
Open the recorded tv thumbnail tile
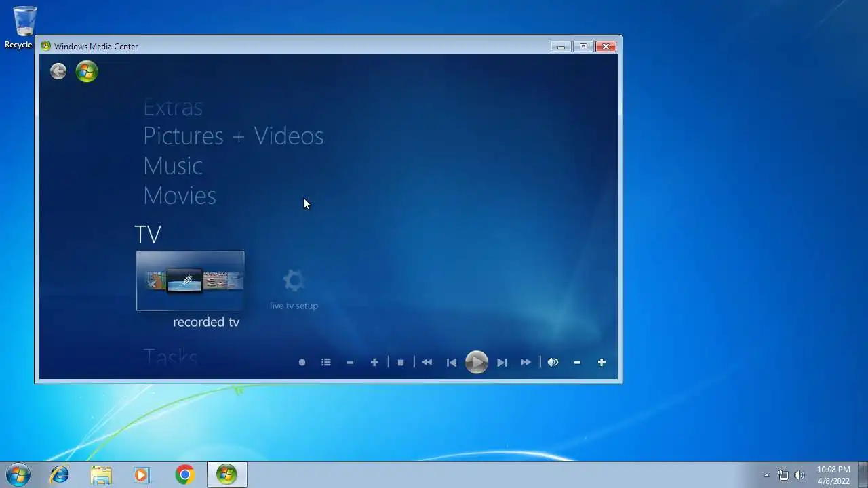191,281
